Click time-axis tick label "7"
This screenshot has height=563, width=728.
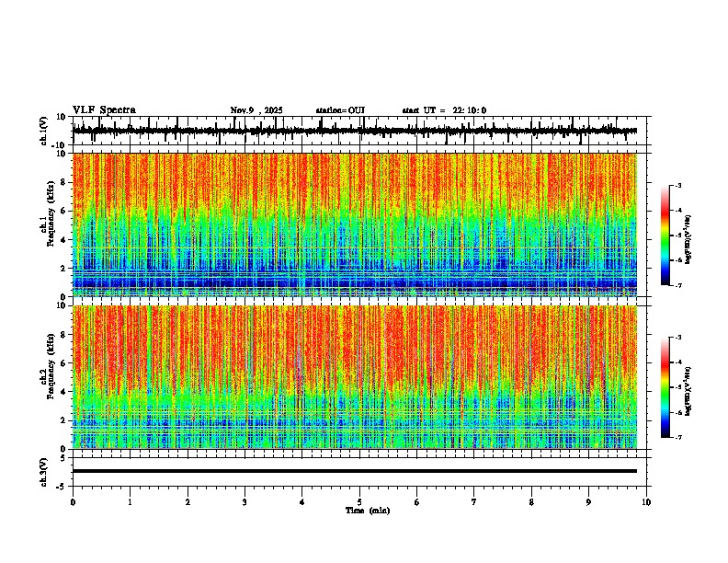tap(474, 502)
